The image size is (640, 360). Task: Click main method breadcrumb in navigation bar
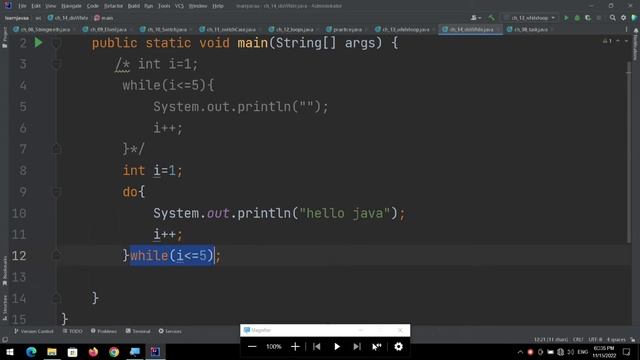[104, 18]
